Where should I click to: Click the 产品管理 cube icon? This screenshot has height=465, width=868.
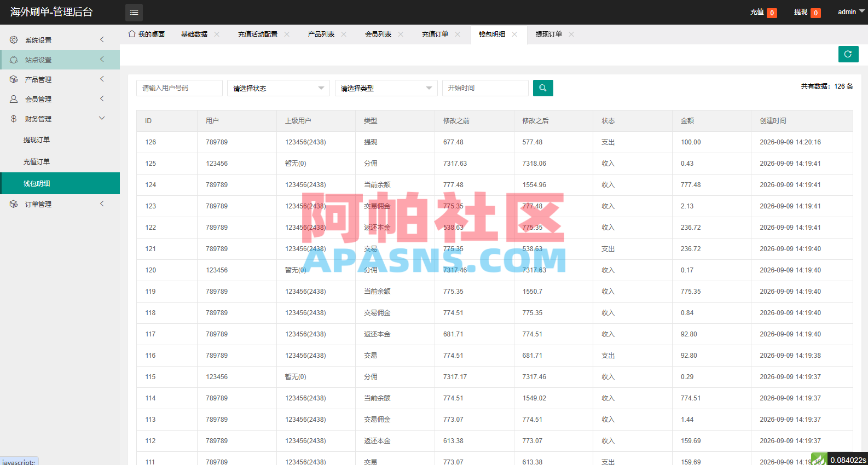14,79
